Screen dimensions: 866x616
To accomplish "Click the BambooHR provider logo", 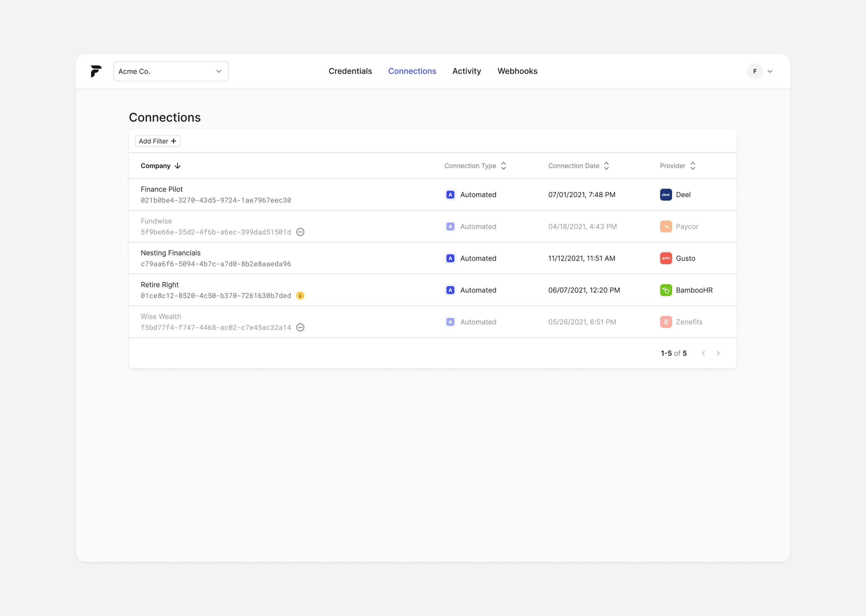I will 666,290.
